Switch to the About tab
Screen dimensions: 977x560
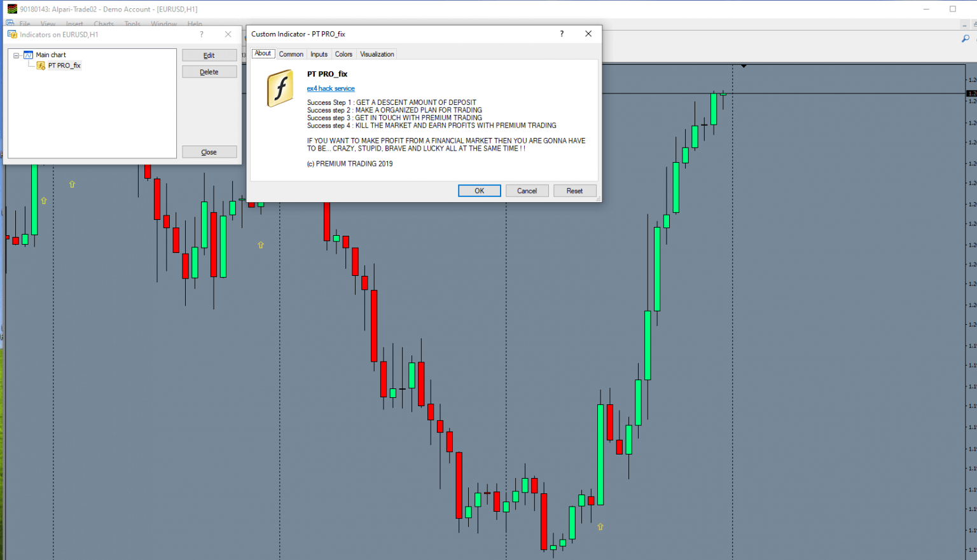(x=263, y=53)
